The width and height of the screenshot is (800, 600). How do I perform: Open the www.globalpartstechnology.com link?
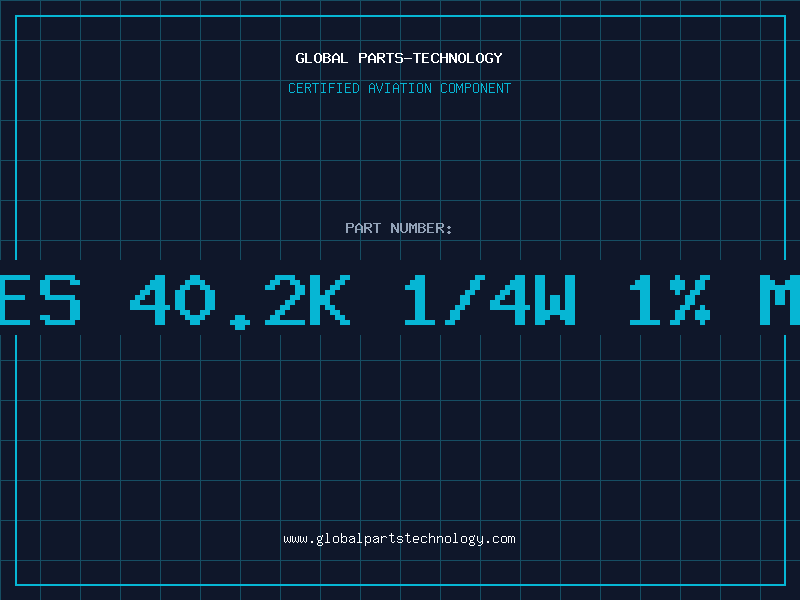399,539
